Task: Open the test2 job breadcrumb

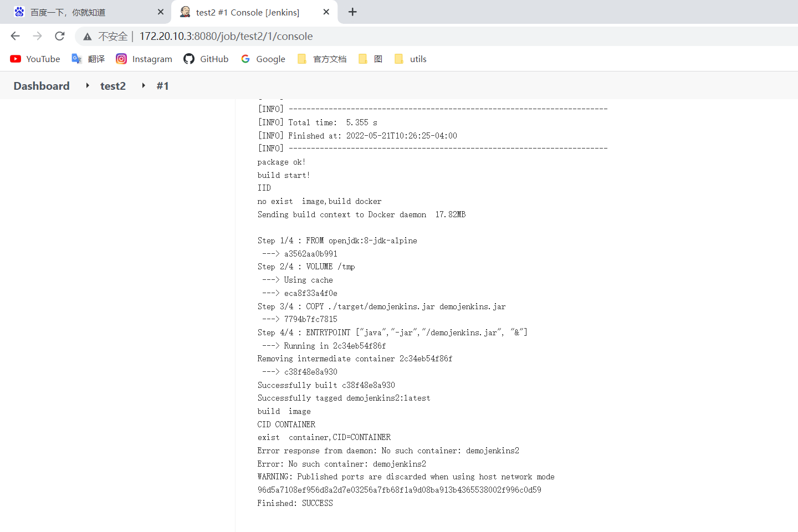Action: (x=113, y=86)
